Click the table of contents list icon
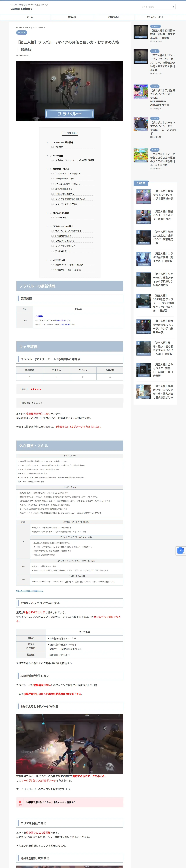Screen dimensions: 186x868 click(x=63, y=133)
